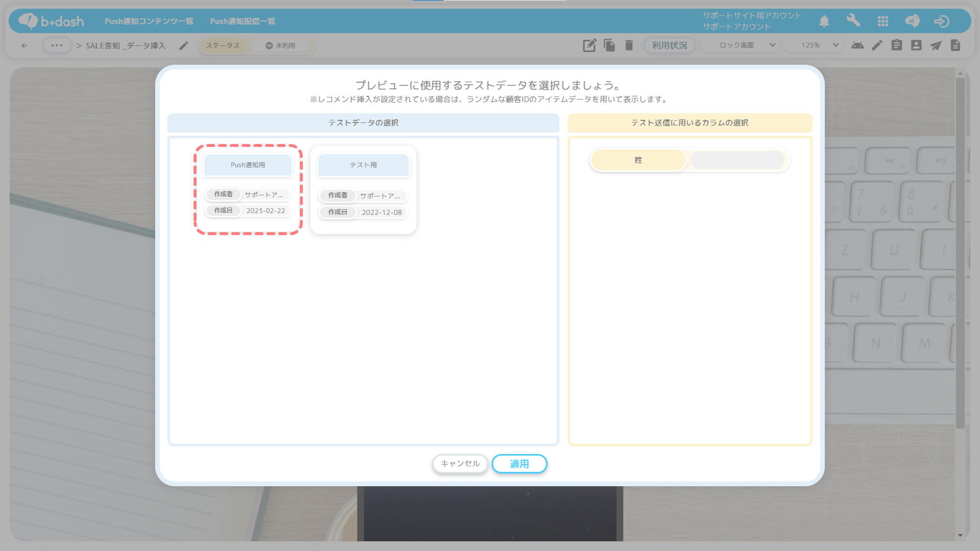Click the empty column toggle beside 姓
980x551 pixels.
(x=737, y=160)
